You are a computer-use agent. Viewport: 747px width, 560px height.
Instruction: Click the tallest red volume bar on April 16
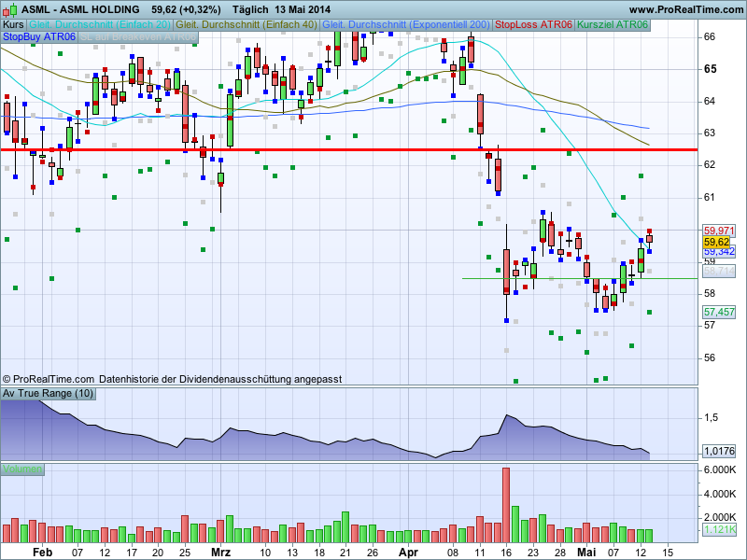(x=506, y=505)
